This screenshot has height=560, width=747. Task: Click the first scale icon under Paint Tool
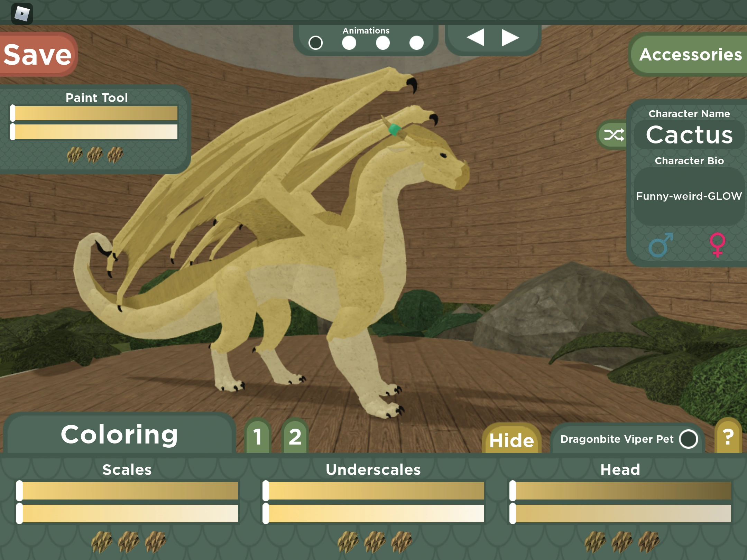(74, 154)
